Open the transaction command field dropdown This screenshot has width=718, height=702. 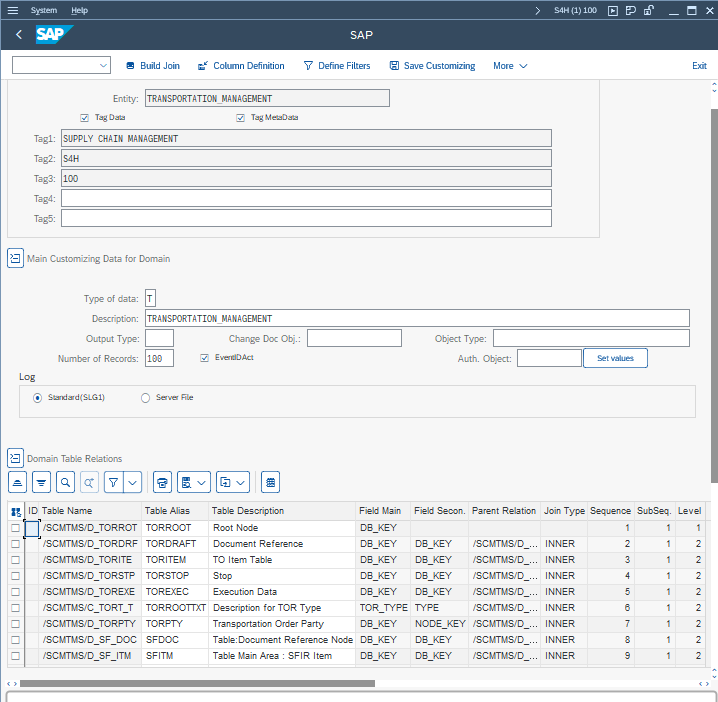pyautogui.click(x=104, y=66)
